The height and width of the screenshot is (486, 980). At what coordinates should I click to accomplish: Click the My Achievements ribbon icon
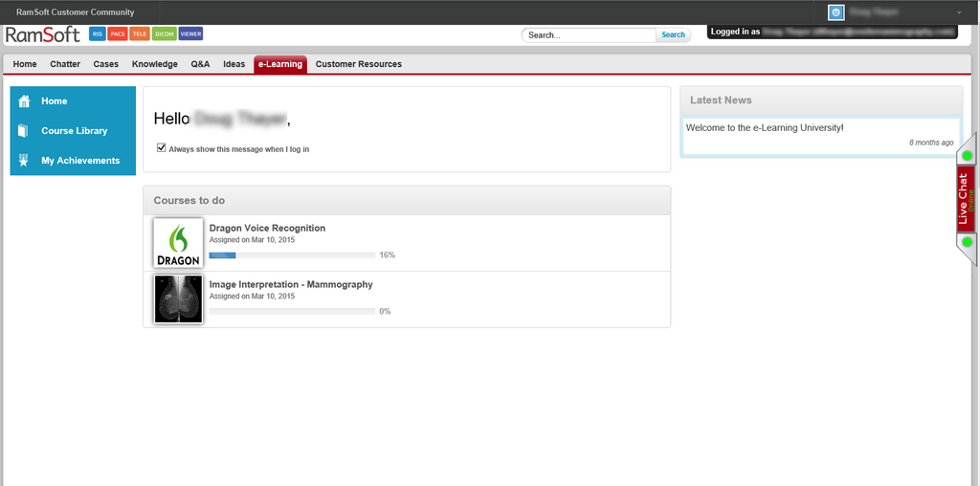point(25,161)
